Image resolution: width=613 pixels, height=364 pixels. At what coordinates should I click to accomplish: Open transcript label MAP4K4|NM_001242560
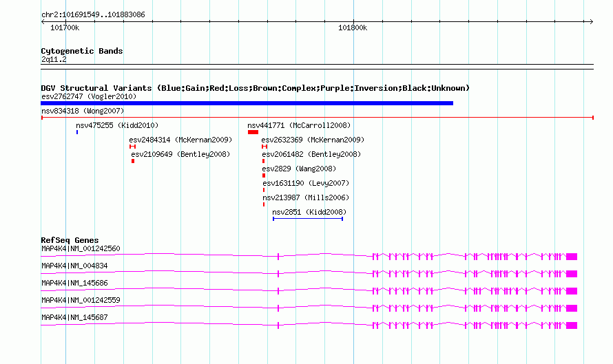(81, 248)
